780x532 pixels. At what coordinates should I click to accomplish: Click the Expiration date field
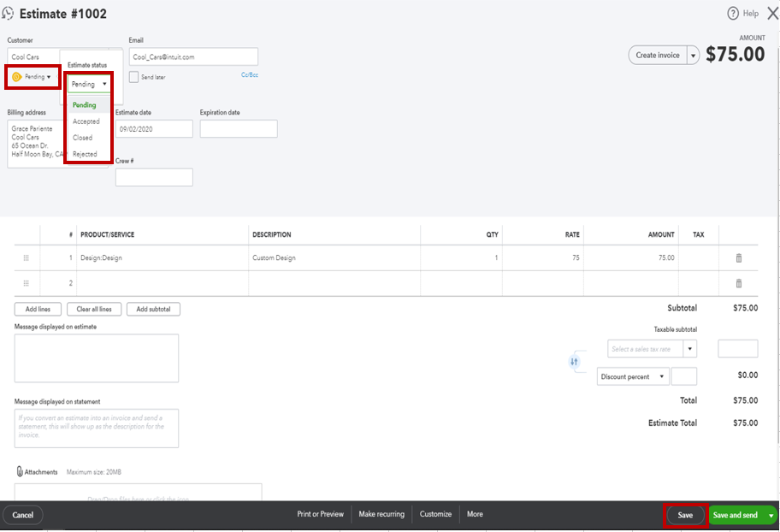coord(240,128)
